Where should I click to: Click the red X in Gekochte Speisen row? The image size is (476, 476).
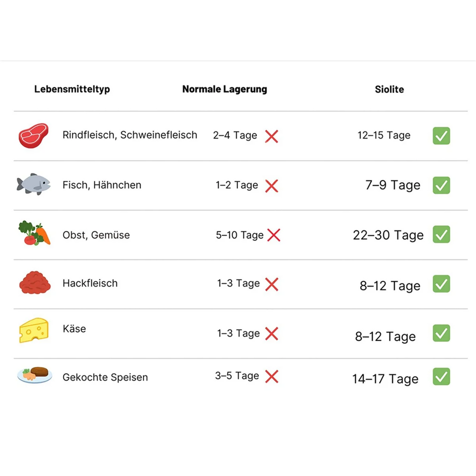pyautogui.click(x=271, y=377)
